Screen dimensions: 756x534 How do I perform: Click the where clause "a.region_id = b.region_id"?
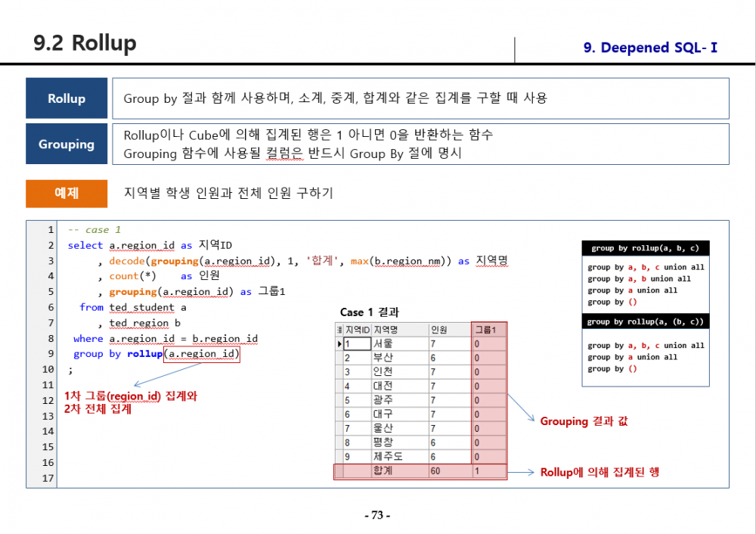tap(184, 339)
